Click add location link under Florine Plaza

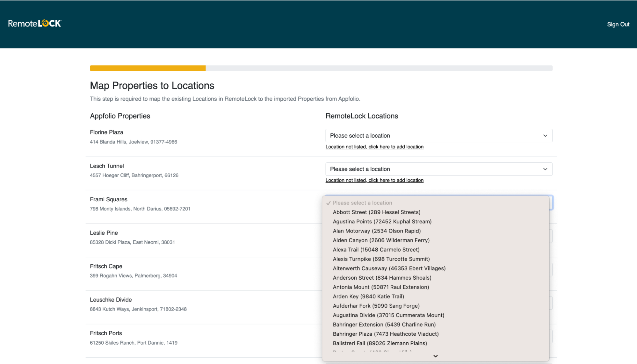point(374,147)
